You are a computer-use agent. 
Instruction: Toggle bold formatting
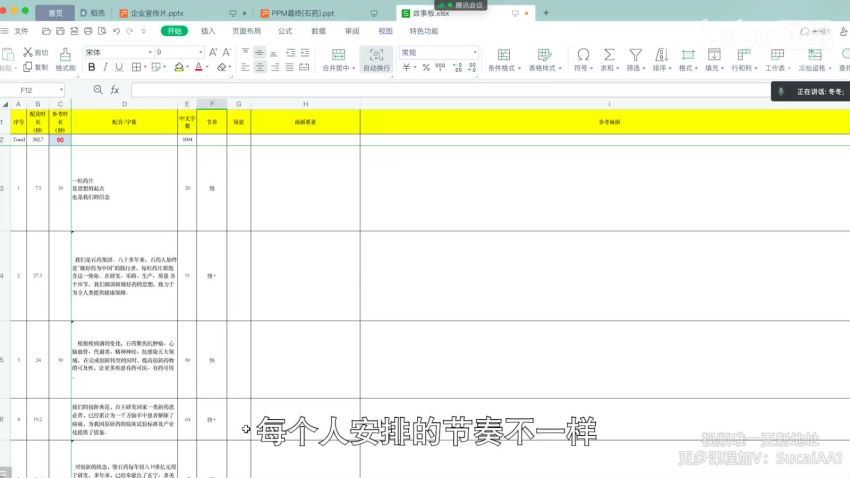(91, 67)
